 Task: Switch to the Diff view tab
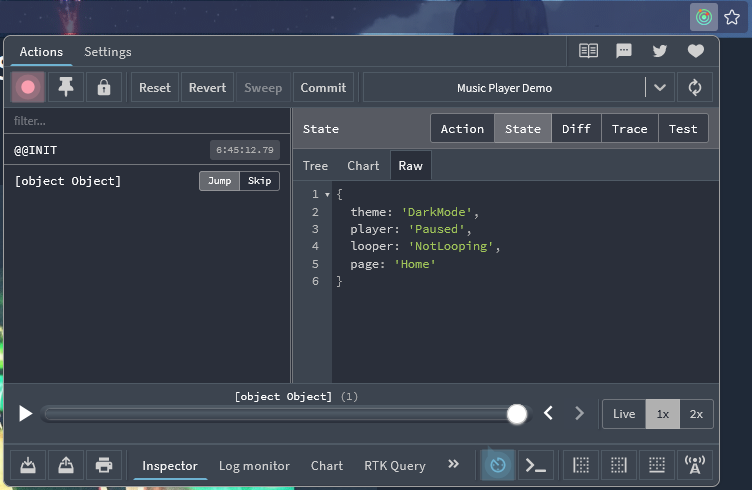click(x=576, y=128)
